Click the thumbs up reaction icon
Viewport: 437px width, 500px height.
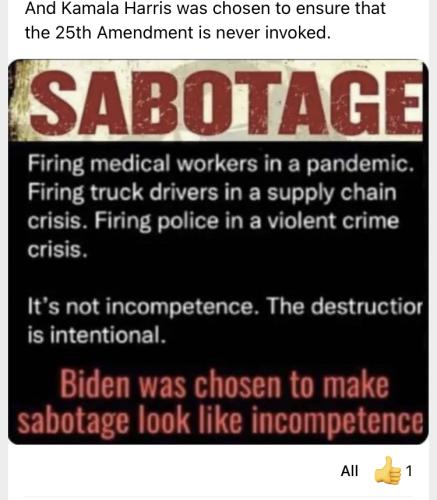tap(388, 470)
